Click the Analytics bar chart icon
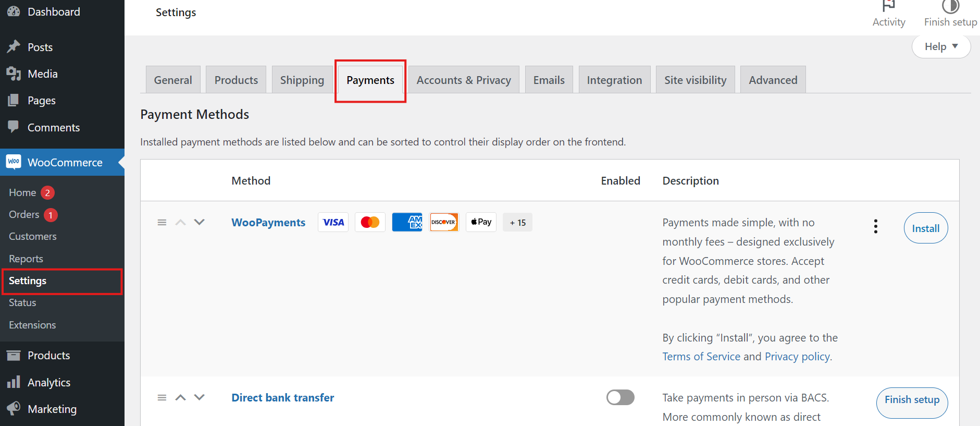 click(x=14, y=382)
